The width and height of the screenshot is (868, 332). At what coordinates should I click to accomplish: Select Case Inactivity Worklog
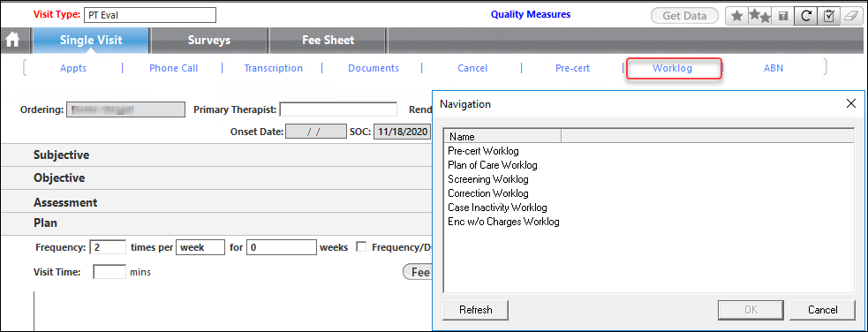click(497, 207)
